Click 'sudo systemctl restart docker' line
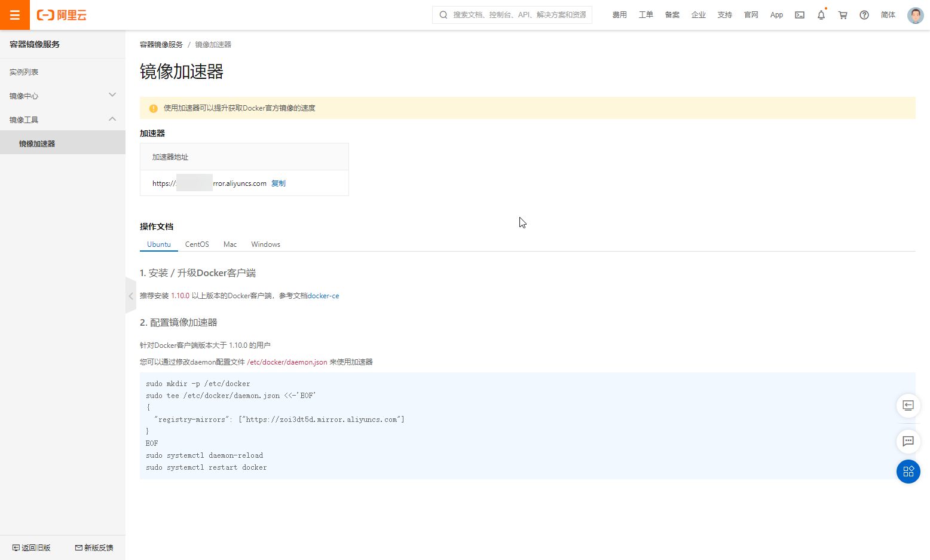This screenshot has width=930, height=560. click(206, 467)
